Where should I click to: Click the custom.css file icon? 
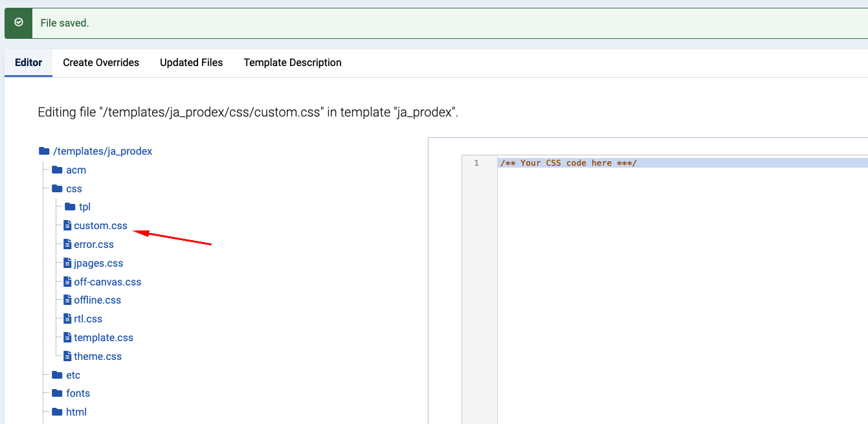[67, 226]
